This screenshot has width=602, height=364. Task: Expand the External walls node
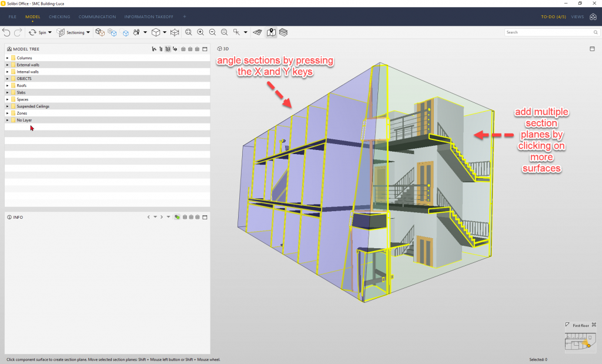(7, 65)
